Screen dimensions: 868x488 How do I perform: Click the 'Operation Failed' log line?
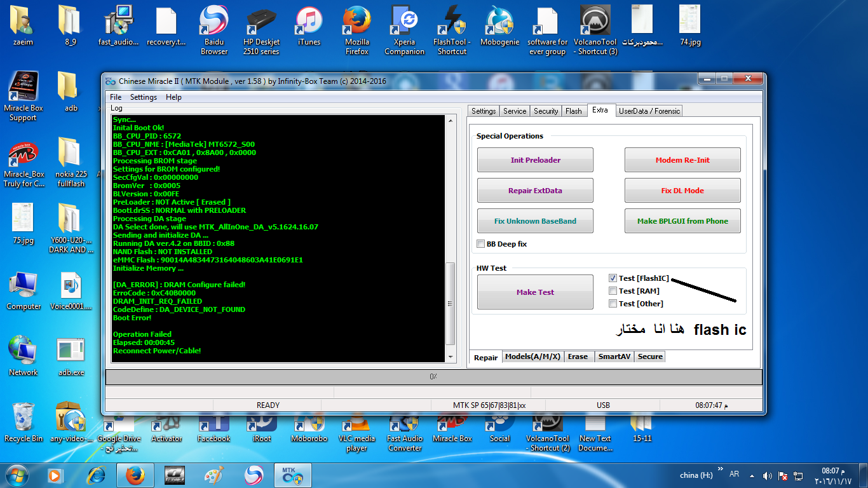(142, 334)
